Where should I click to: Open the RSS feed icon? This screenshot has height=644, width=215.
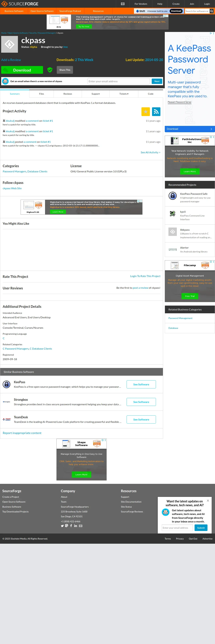[156, 112]
